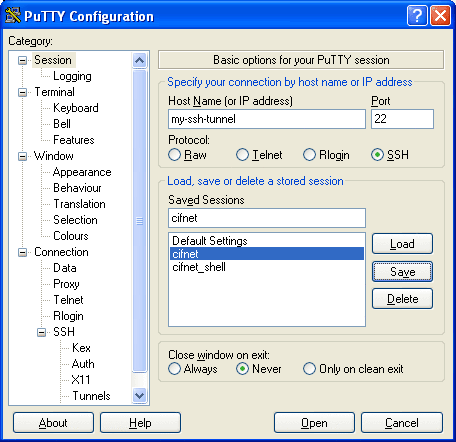
Task: Select cifnet in saved sessions list
Action: (x=267, y=254)
